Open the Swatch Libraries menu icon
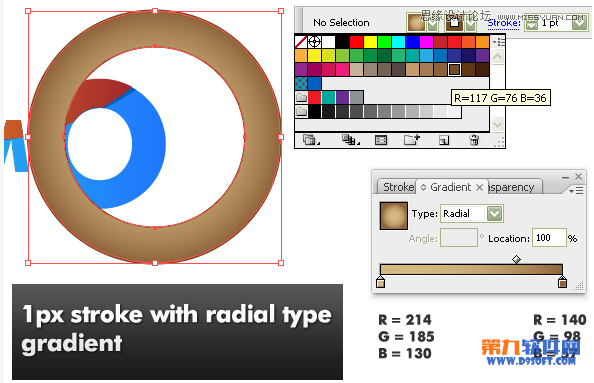The image size is (594, 383). click(311, 140)
